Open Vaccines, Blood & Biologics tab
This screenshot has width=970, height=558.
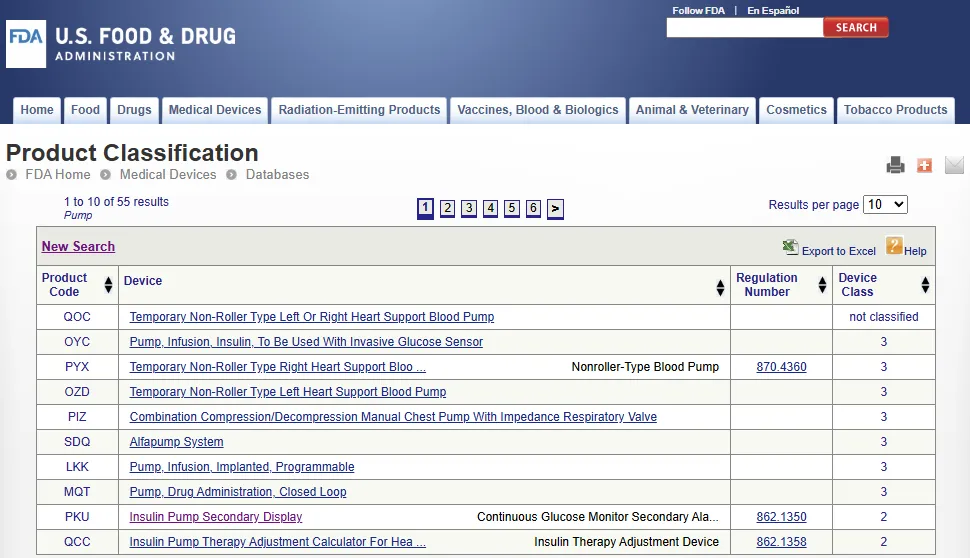point(538,110)
